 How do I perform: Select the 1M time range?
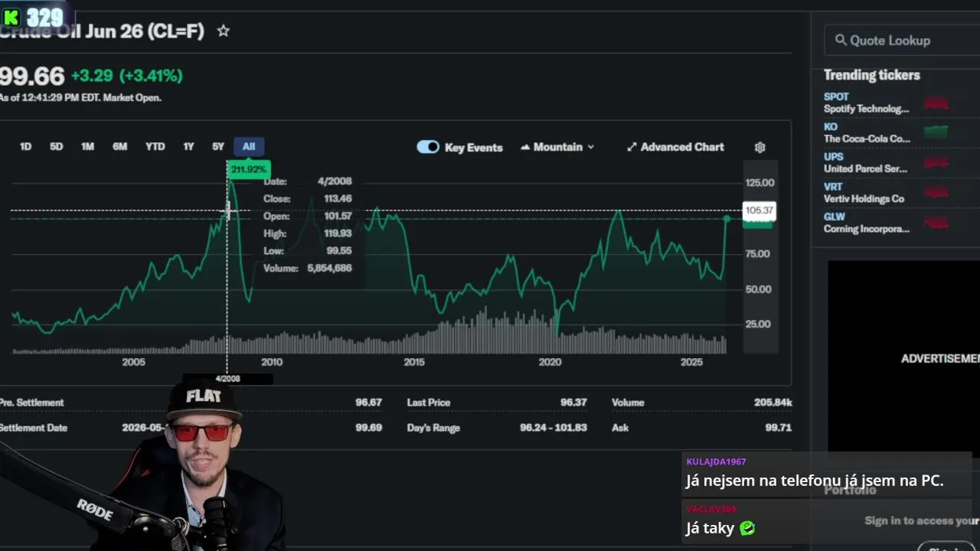pos(87,146)
